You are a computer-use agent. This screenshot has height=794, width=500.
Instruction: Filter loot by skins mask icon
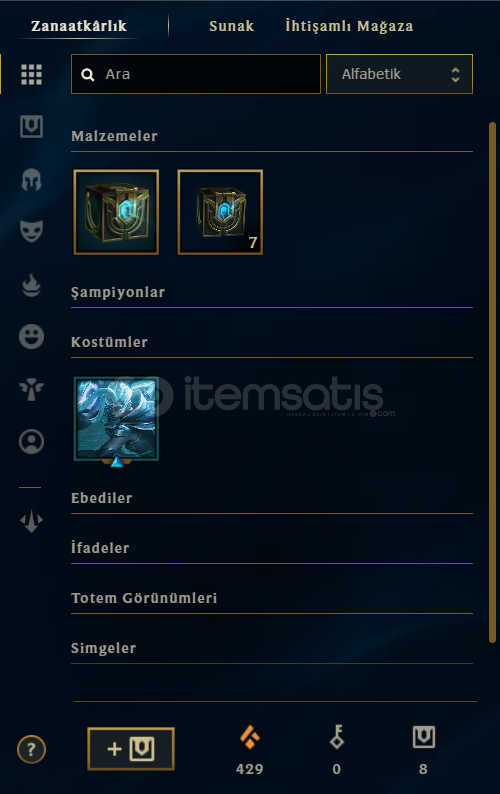(31, 231)
